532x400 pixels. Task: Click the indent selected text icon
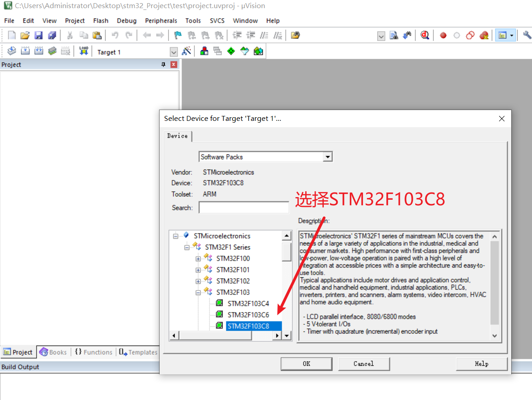click(x=237, y=35)
